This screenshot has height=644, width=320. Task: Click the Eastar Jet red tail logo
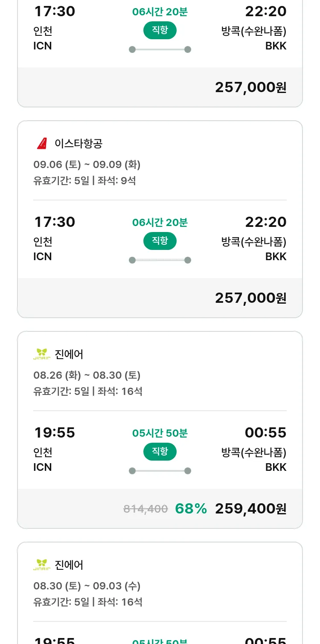click(x=42, y=144)
